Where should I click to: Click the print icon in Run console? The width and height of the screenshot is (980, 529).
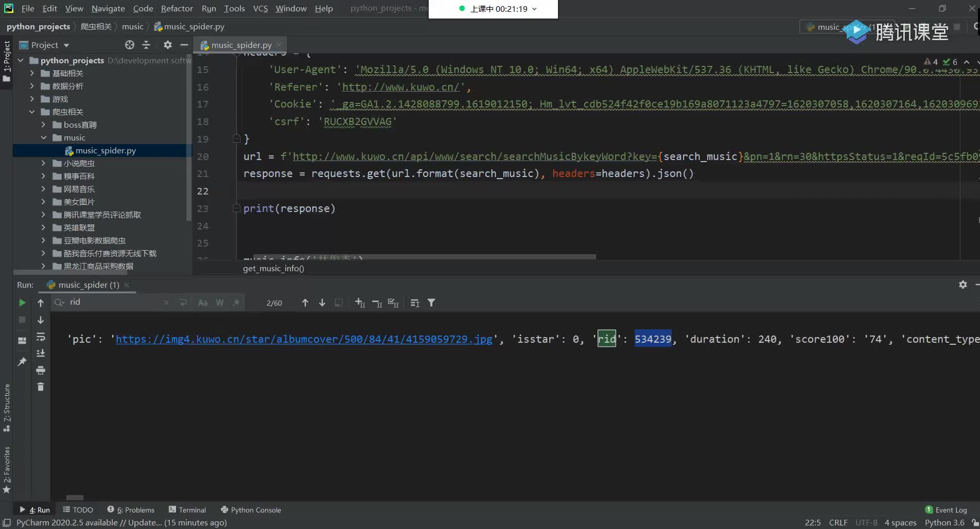click(41, 370)
